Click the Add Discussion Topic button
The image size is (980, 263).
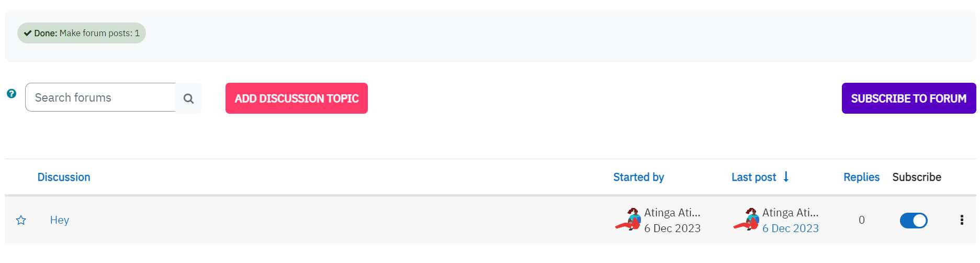(x=297, y=98)
